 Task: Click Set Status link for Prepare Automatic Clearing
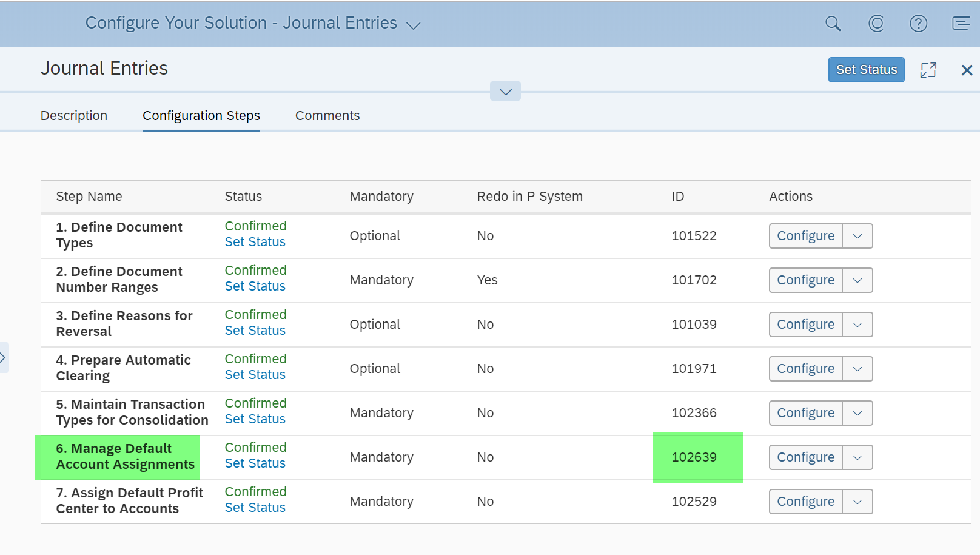point(255,375)
